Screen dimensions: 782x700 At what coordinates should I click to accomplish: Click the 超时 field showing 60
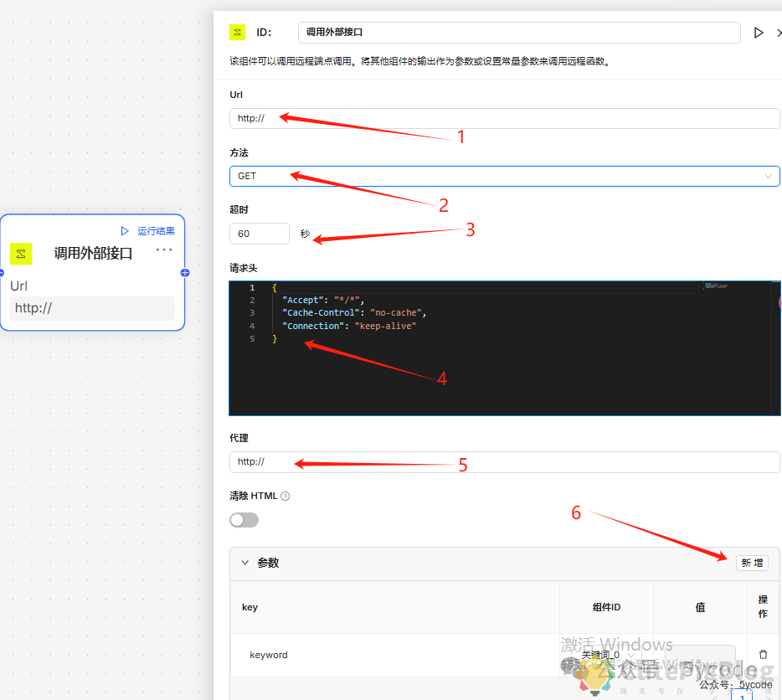click(x=260, y=234)
